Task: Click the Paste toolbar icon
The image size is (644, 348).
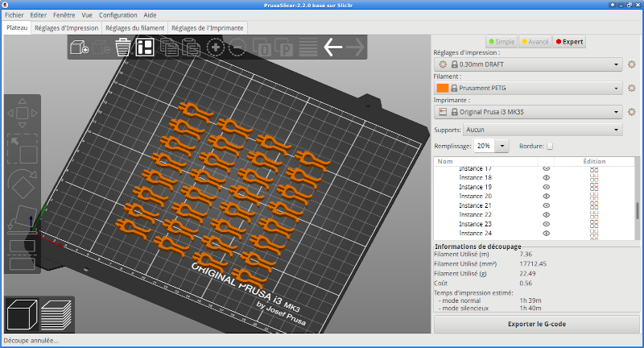Action: (191, 48)
